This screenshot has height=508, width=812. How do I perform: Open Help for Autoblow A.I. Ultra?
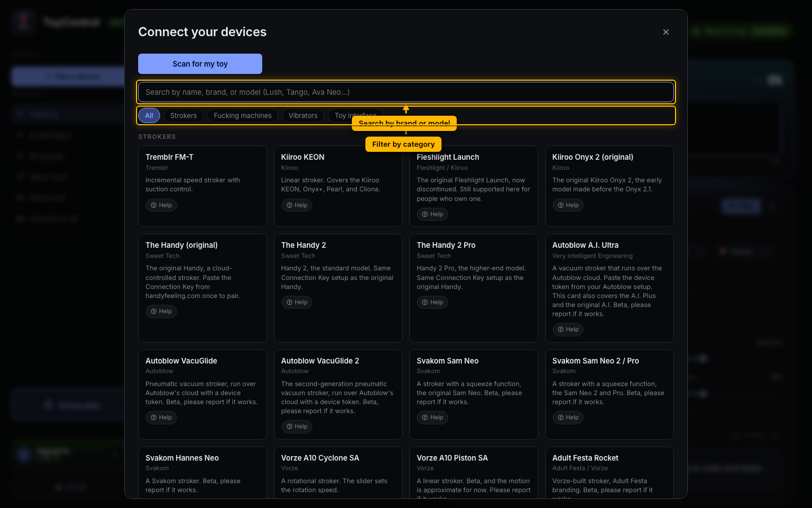(x=568, y=330)
